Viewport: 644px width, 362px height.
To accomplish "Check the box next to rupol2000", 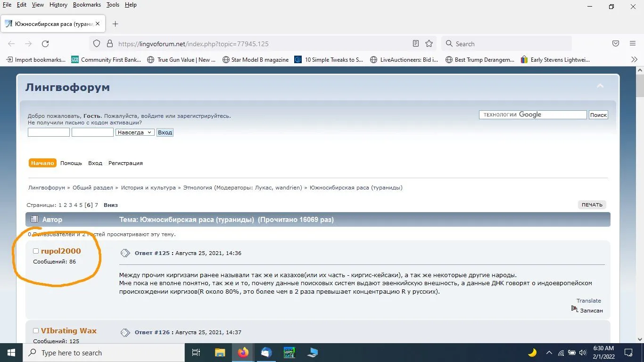I will [36, 251].
